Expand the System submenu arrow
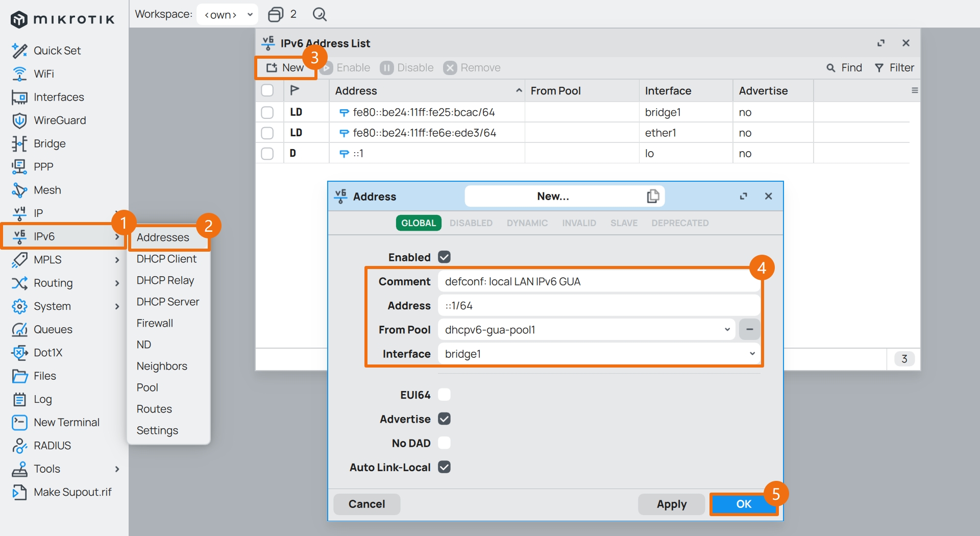This screenshot has width=980, height=536. (117, 306)
